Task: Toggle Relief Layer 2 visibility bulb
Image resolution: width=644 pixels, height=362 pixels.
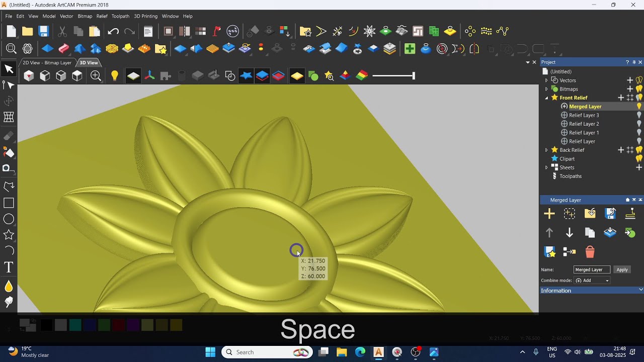Action: (x=639, y=124)
